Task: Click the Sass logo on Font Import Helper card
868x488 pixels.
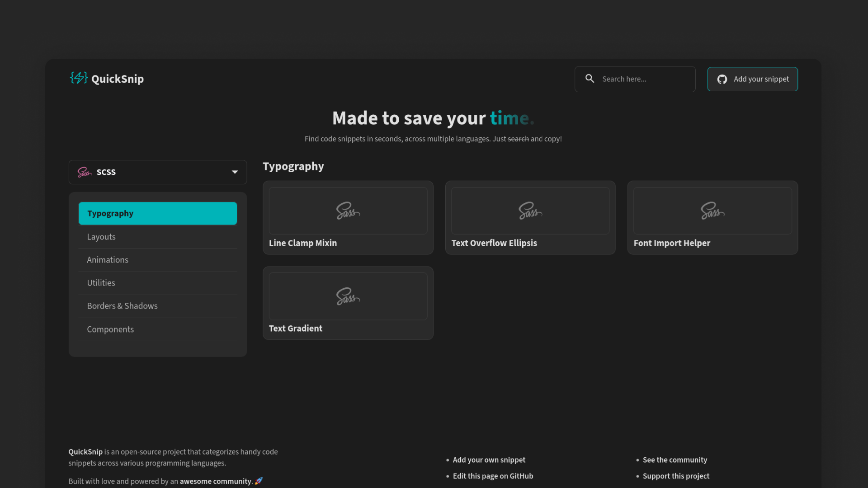Action: point(712,211)
